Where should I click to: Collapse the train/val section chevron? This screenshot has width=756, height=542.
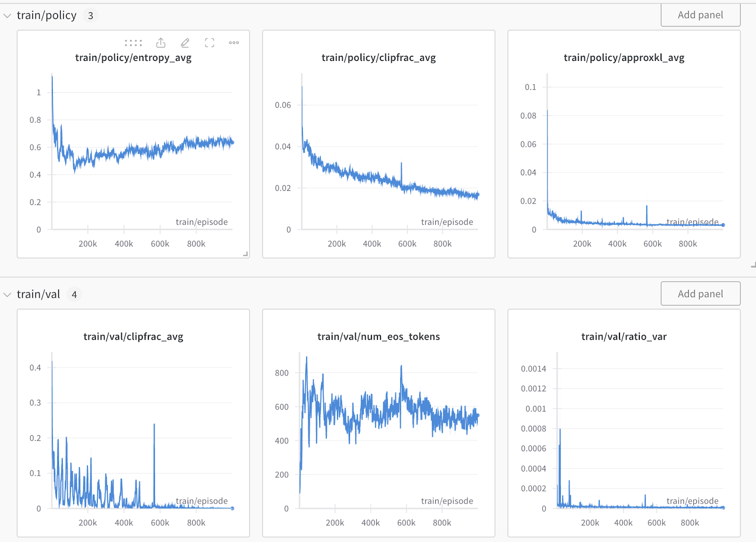pyautogui.click(x=7, y=294)
